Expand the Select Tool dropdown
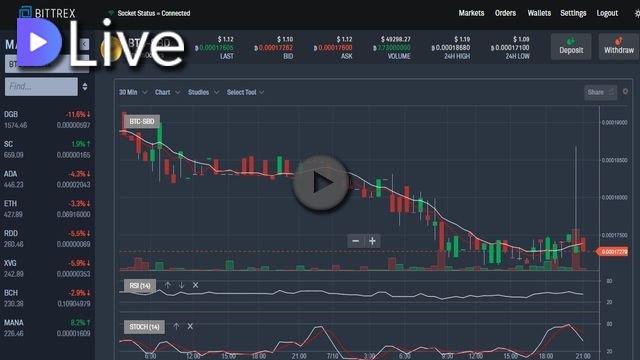 pyautogui.click(x=245, y=92)
